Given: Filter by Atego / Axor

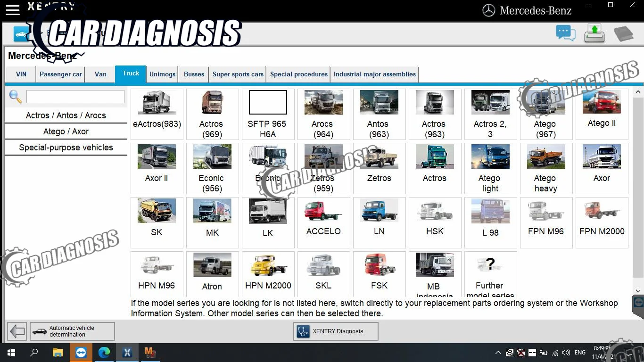Looking at the screenshot, I should pyautogui.click(x=66, y=132).
